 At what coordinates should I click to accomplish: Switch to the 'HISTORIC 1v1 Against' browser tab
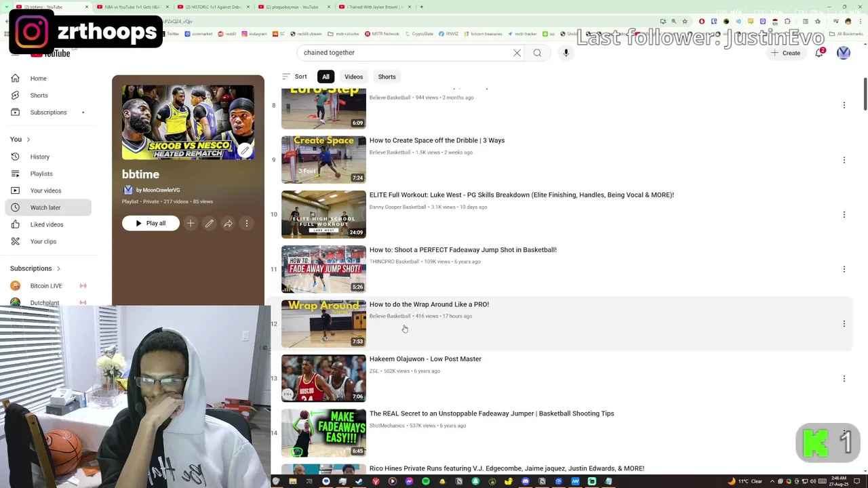click(x=213, y=7)
